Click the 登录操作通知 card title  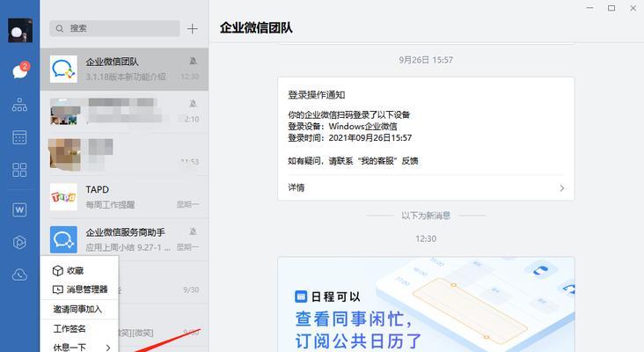point(316,95)
